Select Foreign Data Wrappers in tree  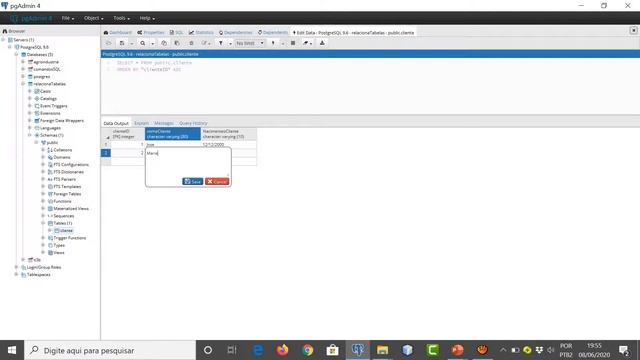[x=62, y=121]
